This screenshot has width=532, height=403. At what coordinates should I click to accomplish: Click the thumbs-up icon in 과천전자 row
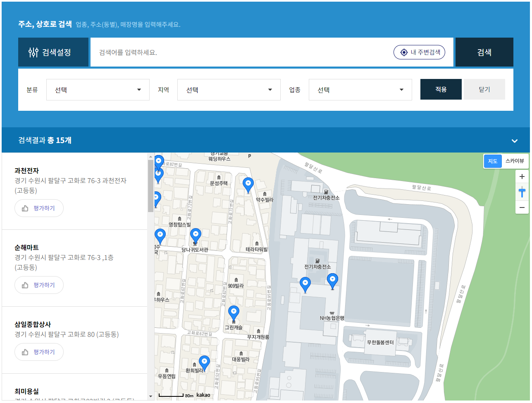coord(25,208)
